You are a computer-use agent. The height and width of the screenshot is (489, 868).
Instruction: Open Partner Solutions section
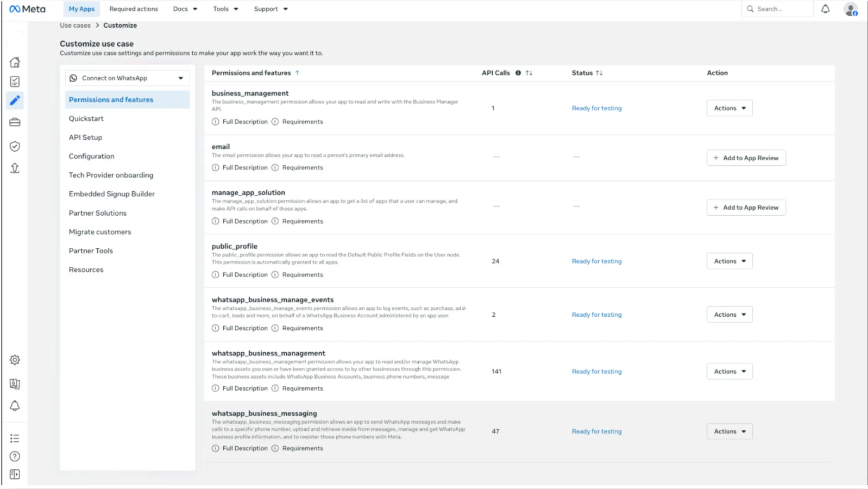click(x=97, y=213)
